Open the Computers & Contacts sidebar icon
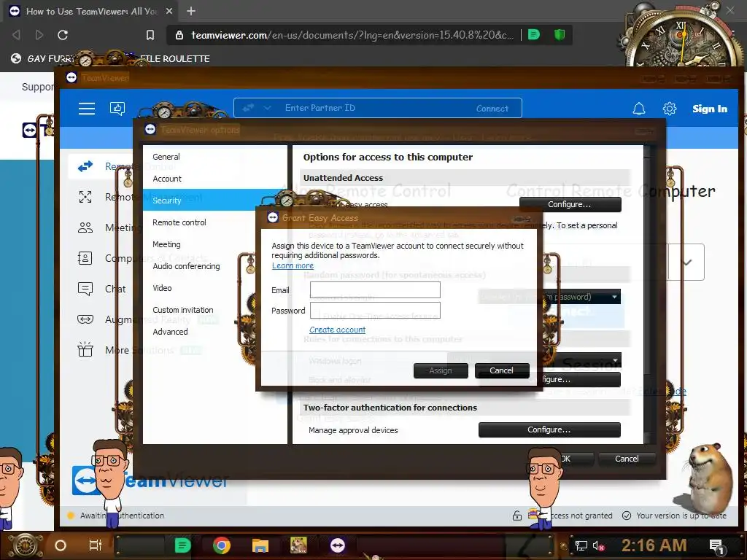Viewport: 747px width, 560px height. [85, 258]
